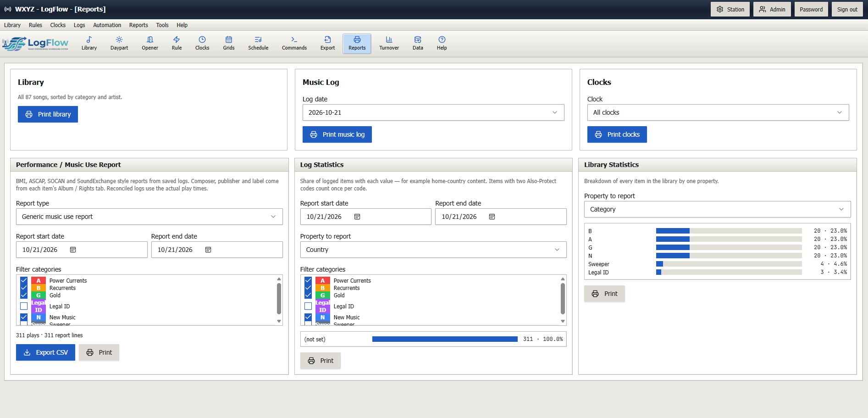Open the Automation menu
The width and height of the screenshot is (868, 418).
107,25
